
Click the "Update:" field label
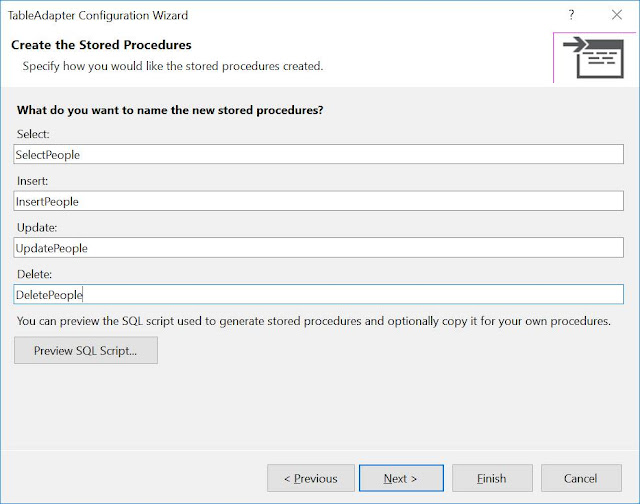[36, 227]
